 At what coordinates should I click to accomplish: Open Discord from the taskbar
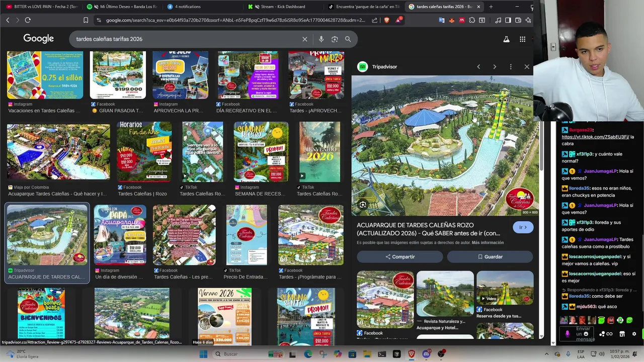pyautogui.click(x=426, y=354)
